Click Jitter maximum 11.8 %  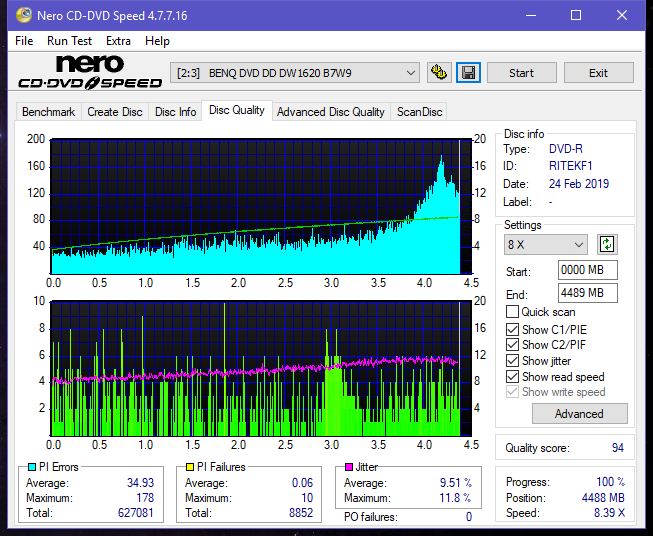[455, 498]
